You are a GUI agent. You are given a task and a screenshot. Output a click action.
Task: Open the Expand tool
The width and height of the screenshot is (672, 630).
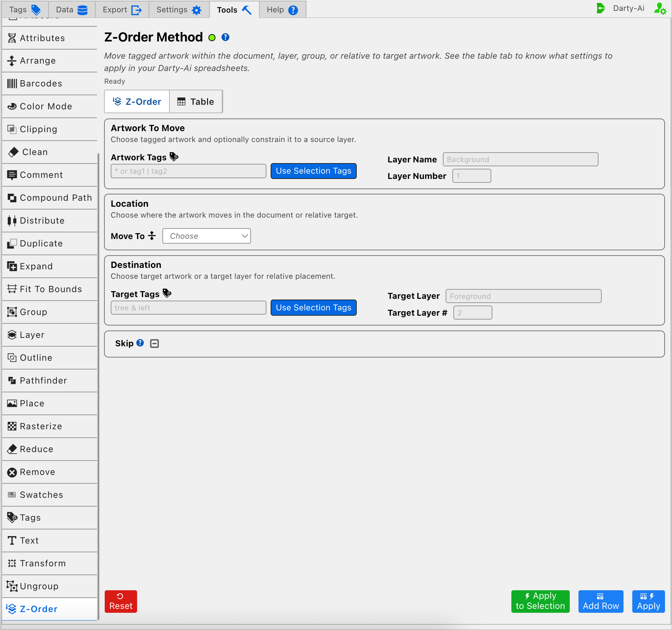click(50, 266)
